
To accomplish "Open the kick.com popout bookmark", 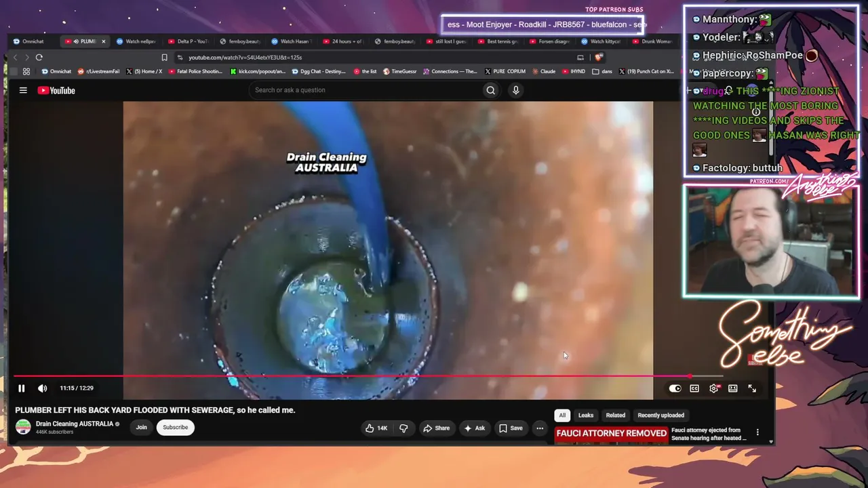I will 258,71.
